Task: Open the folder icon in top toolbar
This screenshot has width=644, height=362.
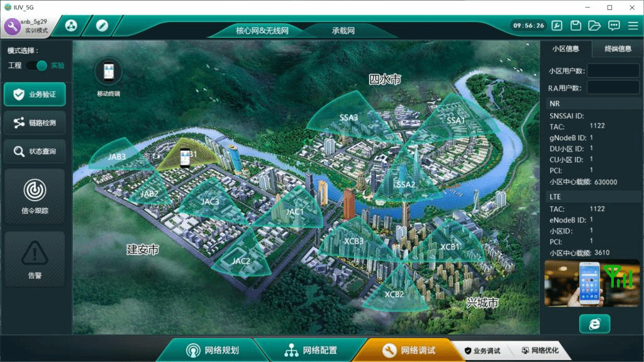Action: (594, 26)
